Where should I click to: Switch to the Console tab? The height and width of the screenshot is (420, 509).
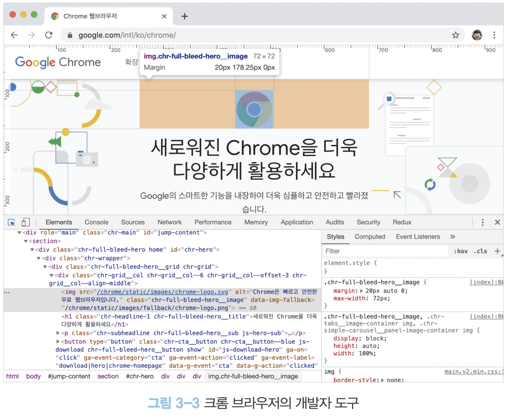(x=97, y=222)
